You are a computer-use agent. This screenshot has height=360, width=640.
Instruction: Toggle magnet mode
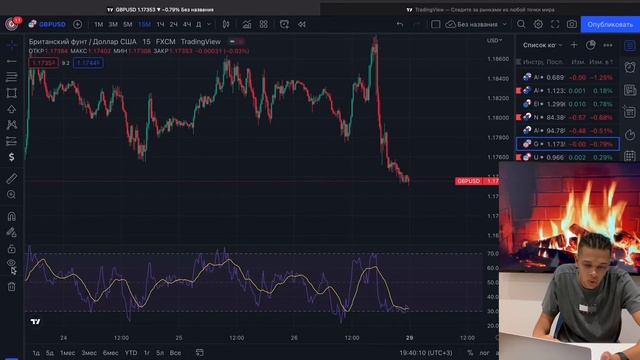(11, 216)
